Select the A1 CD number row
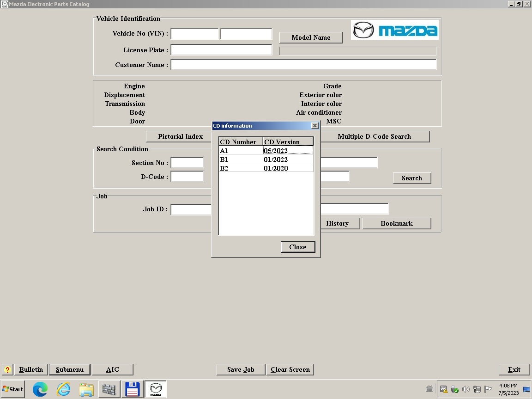 point(241,150)
